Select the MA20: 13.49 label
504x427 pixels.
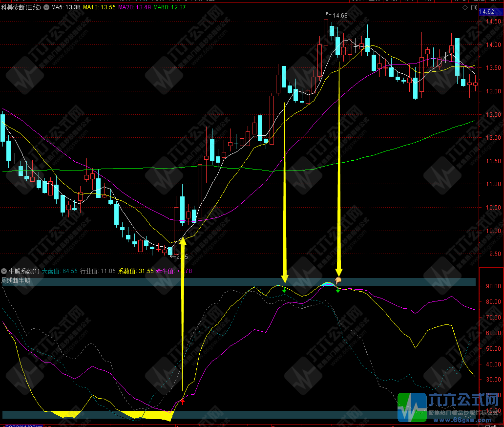pyautogui.click(x=134, y=7)
